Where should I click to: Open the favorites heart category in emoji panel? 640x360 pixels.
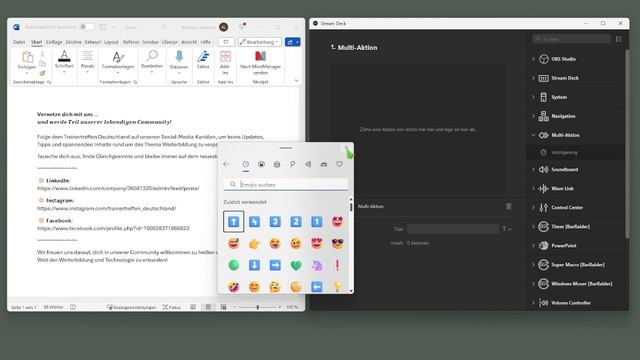click(339, 164)
